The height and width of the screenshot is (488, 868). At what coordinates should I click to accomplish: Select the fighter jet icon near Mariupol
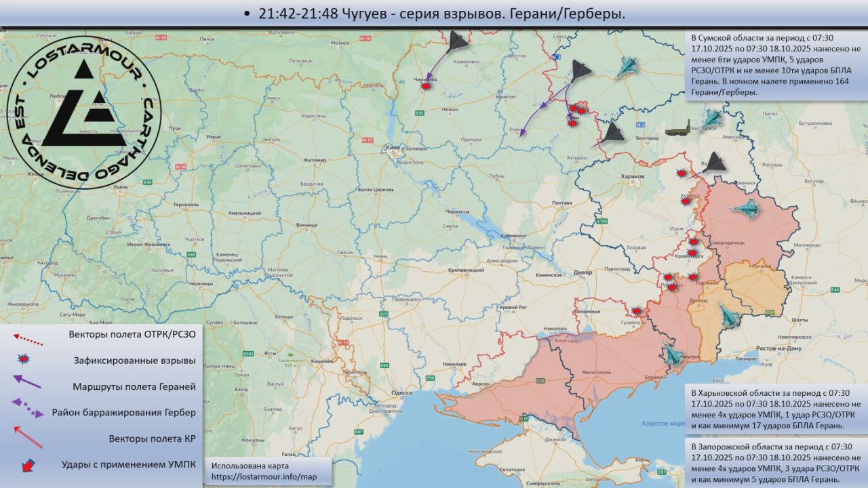point(673,355)
